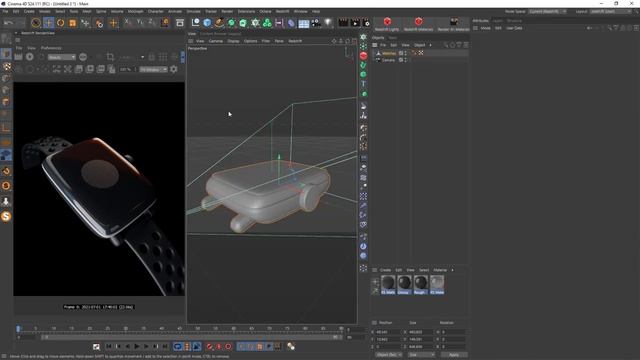Toggle the Z axis lock

pyautogui.click(x=151, y=22)
